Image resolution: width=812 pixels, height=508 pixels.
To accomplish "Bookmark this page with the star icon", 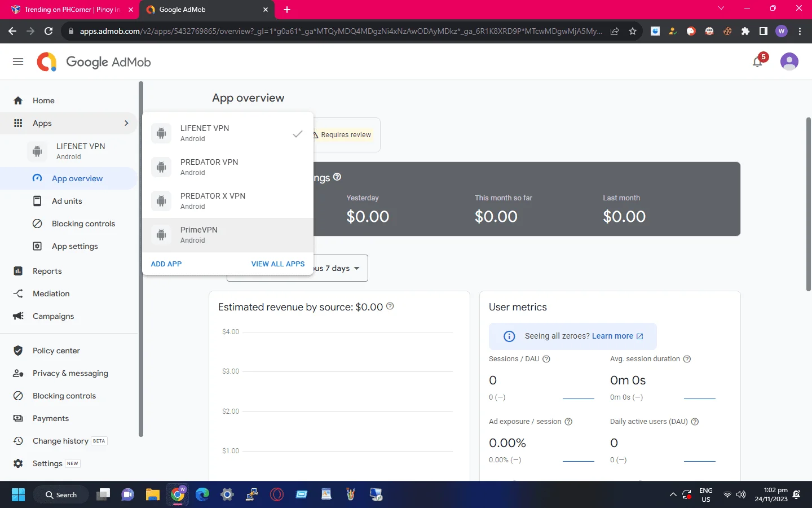I will click(x=633, y=31).
